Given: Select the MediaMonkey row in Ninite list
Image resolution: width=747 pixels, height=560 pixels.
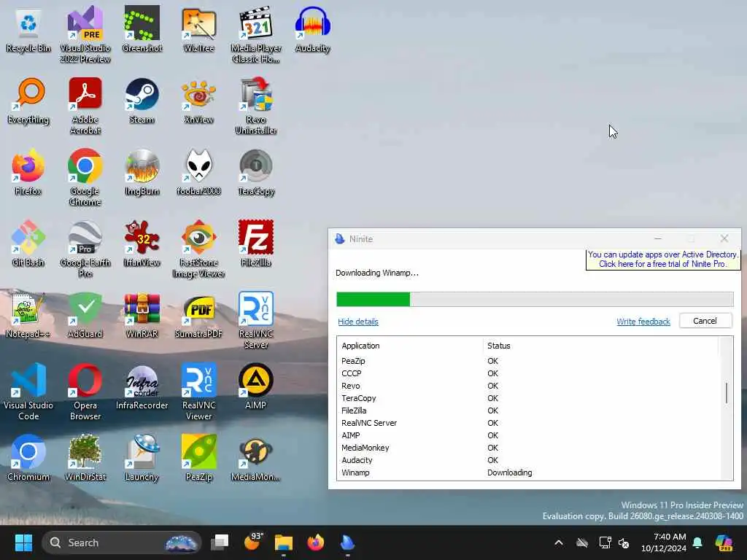Looking at the screenshot, I should (528, 448).
